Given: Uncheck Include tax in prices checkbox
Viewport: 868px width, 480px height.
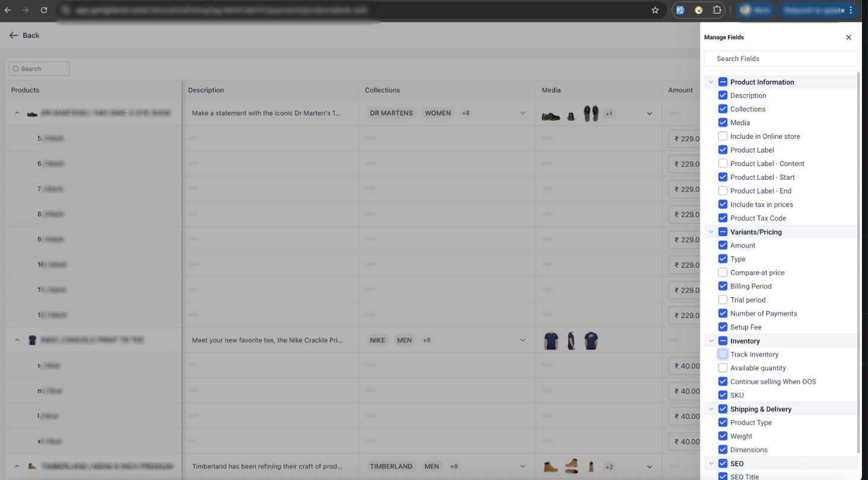Looking at the screenshot, I should click(723, 205).
